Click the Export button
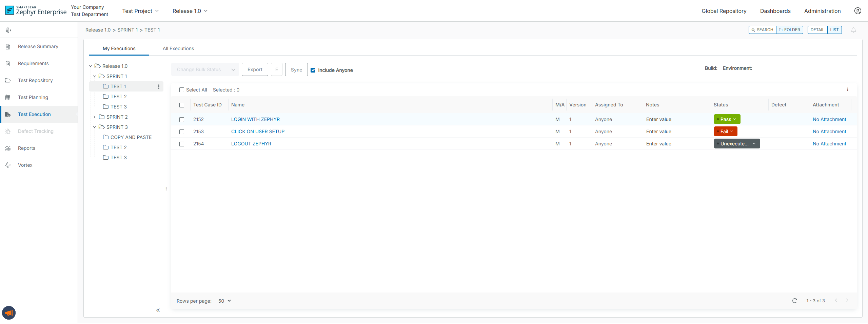This screenshot has height=324, width=868. coord(255,69)
